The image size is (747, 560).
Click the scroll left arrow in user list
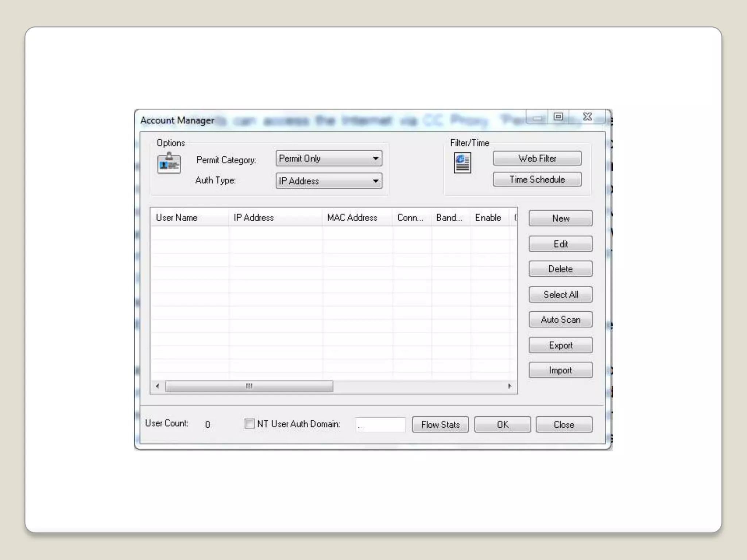[x=158, y=386]
